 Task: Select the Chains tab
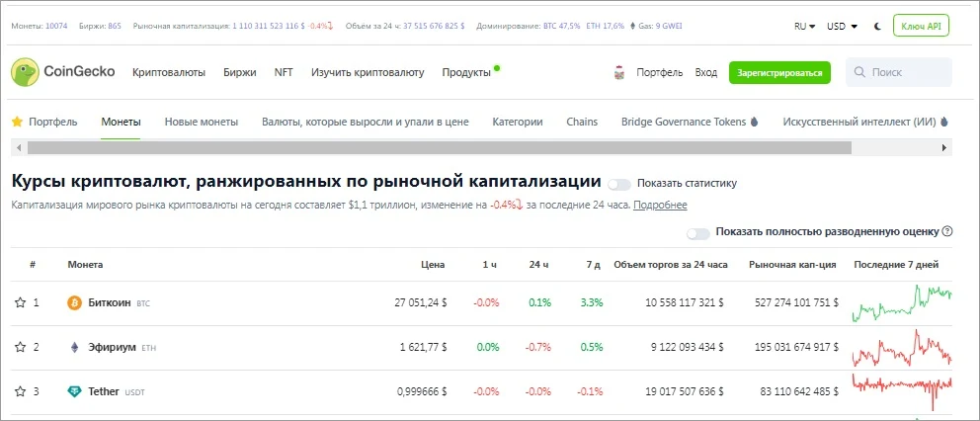582,122
